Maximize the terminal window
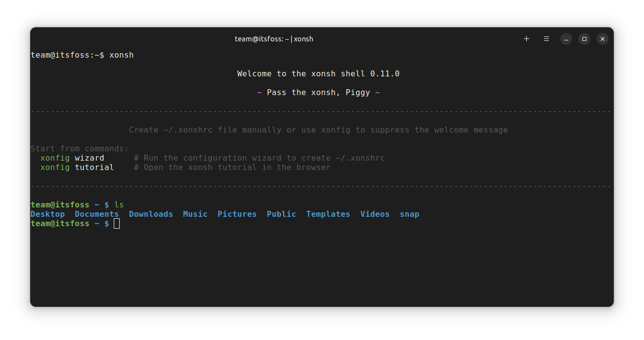This screenshot has height=340, width=644. pos(584,39)
